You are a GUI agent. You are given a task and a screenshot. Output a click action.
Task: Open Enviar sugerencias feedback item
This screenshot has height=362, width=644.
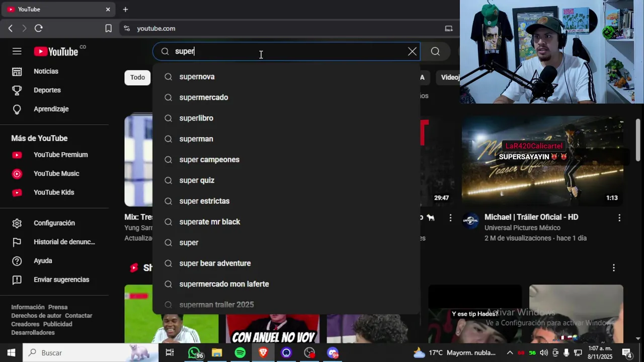click(54, 280)
